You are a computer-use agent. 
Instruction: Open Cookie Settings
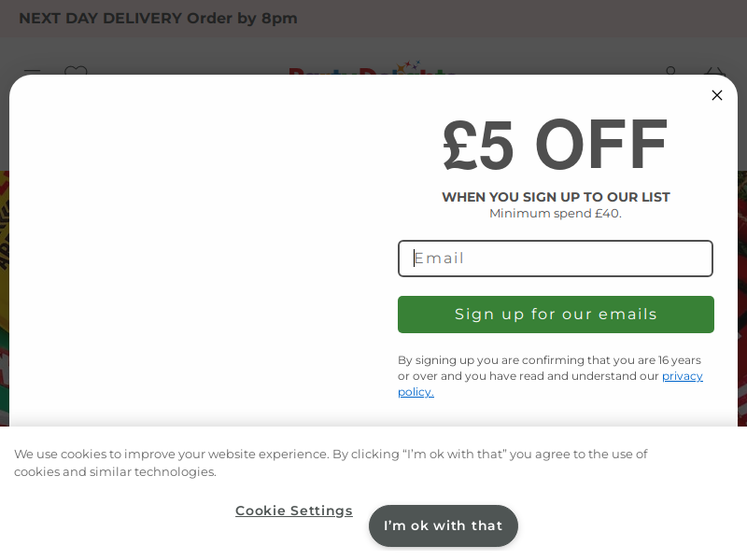(x=294, y=511)
